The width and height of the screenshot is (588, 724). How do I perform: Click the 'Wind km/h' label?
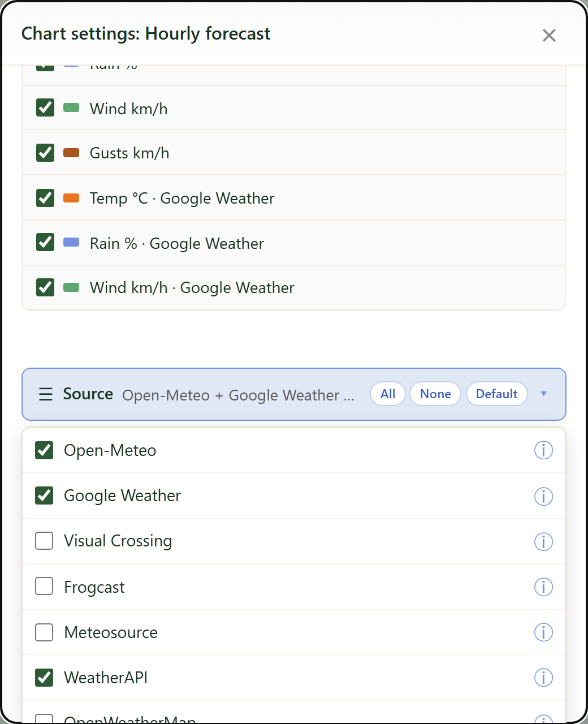pyautogui.click(x=129, y=109)
